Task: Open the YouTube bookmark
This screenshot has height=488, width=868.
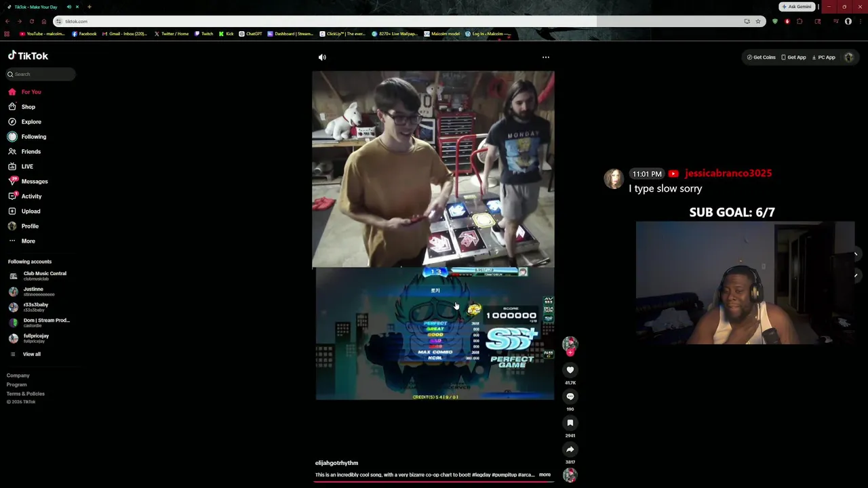Action: 42,34
